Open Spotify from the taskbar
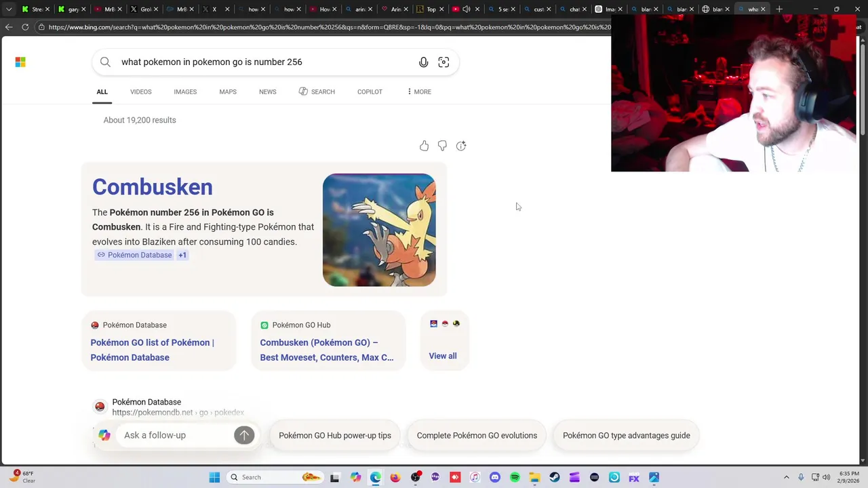Viewport: 868px width, 488px height. pos(515,477)
